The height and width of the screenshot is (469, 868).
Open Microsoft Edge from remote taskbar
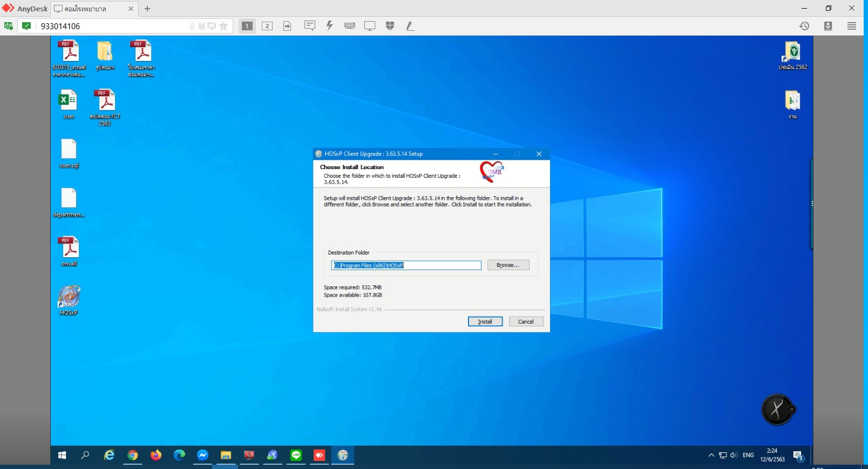click(x=179, y=455)
